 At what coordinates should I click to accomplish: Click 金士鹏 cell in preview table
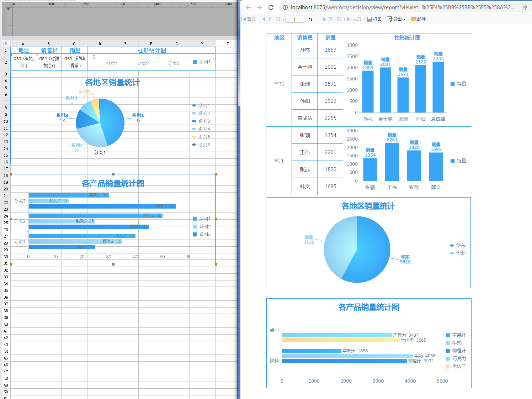coord(305,67)
